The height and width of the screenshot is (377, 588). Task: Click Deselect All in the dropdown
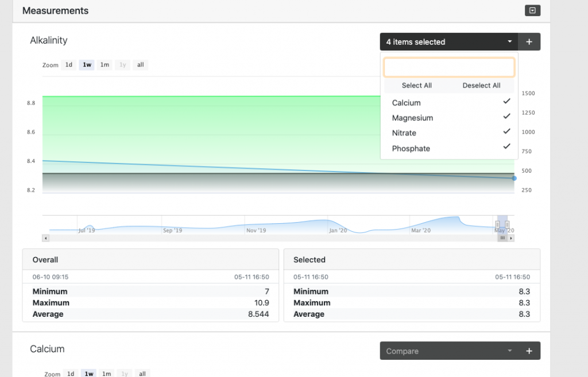481,85
